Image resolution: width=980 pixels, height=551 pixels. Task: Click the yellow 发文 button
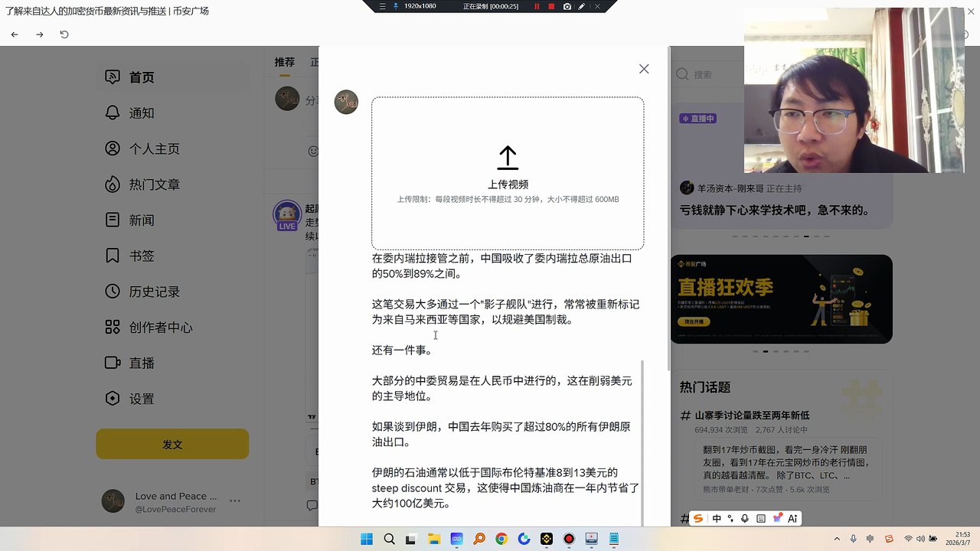pyautogui.click(x=172, y=444)
